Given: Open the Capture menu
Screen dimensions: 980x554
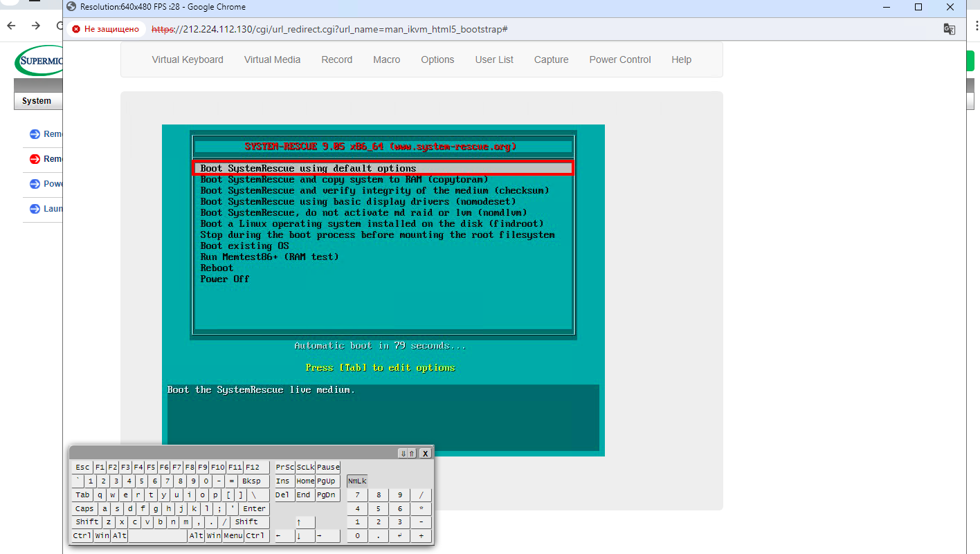Looking at the screenshot, I should tap(551, 59).
